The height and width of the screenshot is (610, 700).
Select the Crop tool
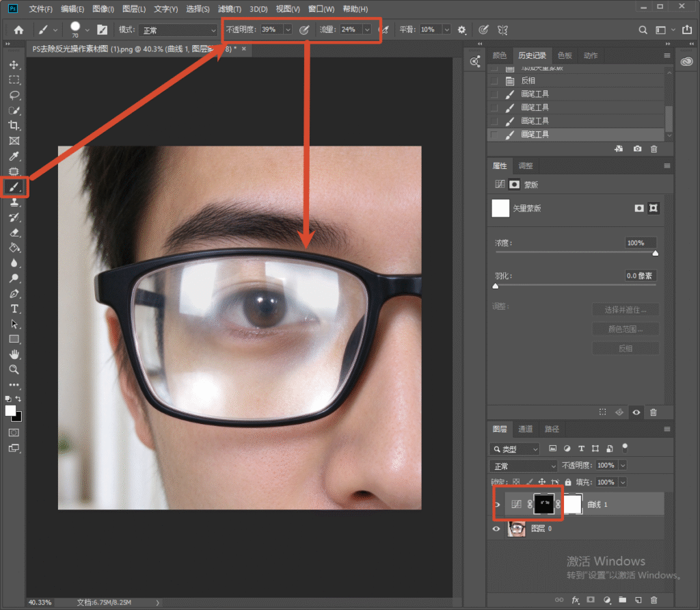[x=14, y=125]
